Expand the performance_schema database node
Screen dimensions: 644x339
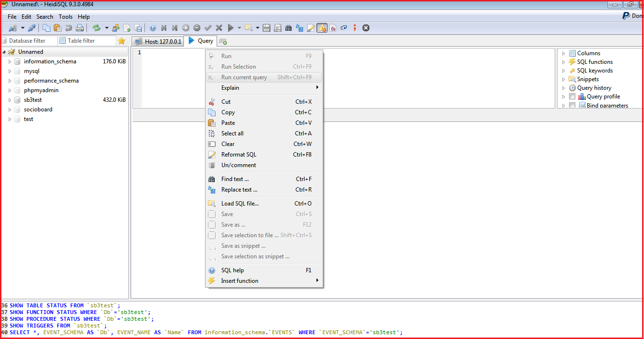(10, 81)
